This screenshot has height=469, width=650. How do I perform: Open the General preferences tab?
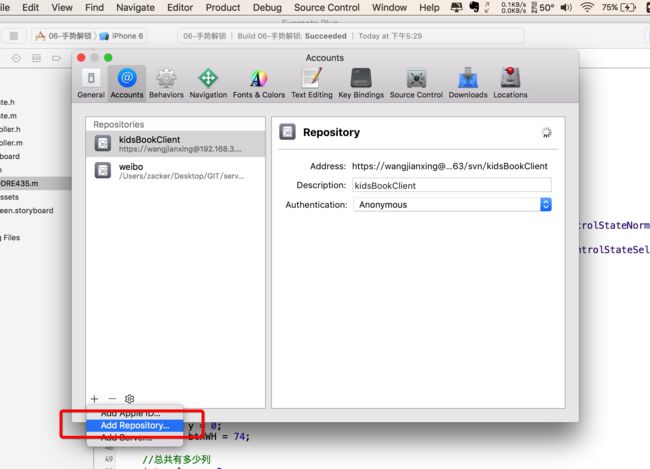[x=91, y=84]
